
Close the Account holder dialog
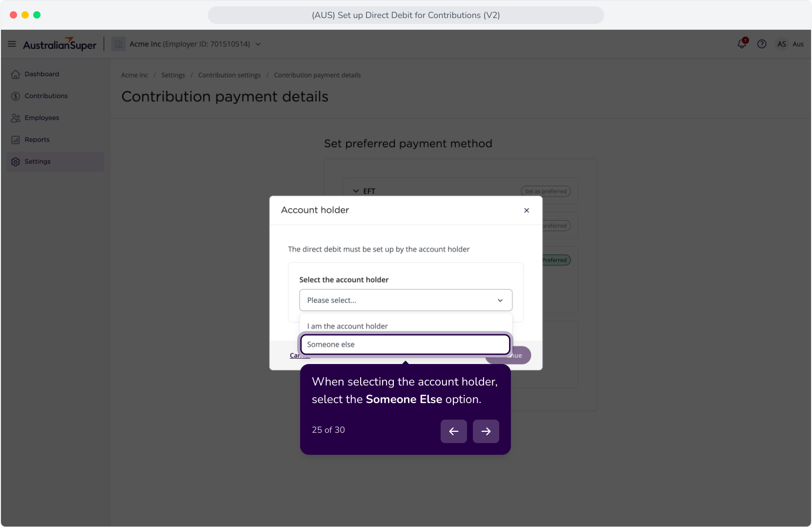tap(527, 210)
